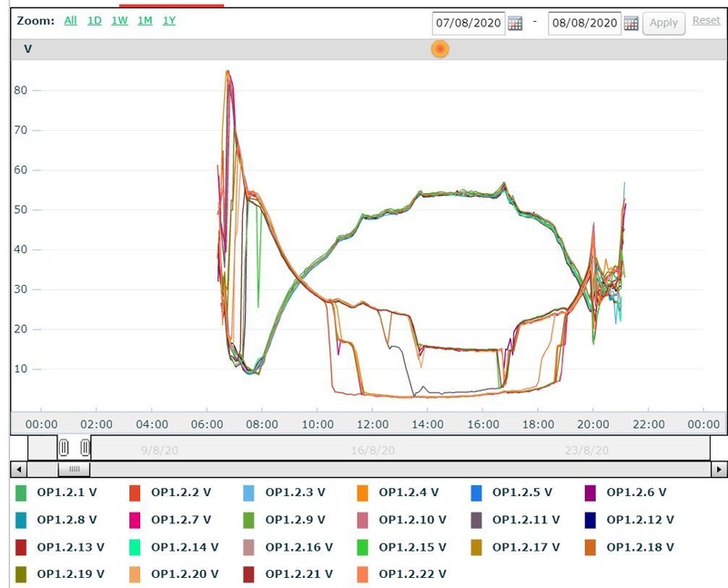Zoom to 1M range
Screen dimensions: 728x588
click(145, 20)
